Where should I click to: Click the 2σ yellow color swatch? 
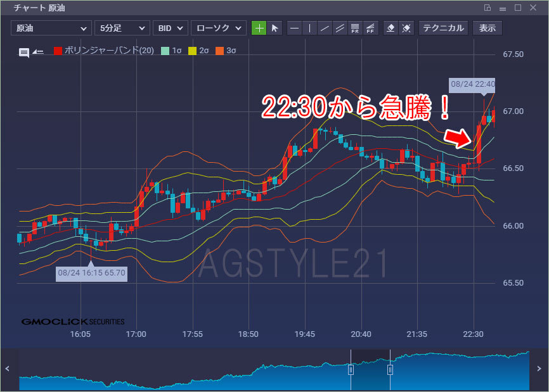point(192,51)
